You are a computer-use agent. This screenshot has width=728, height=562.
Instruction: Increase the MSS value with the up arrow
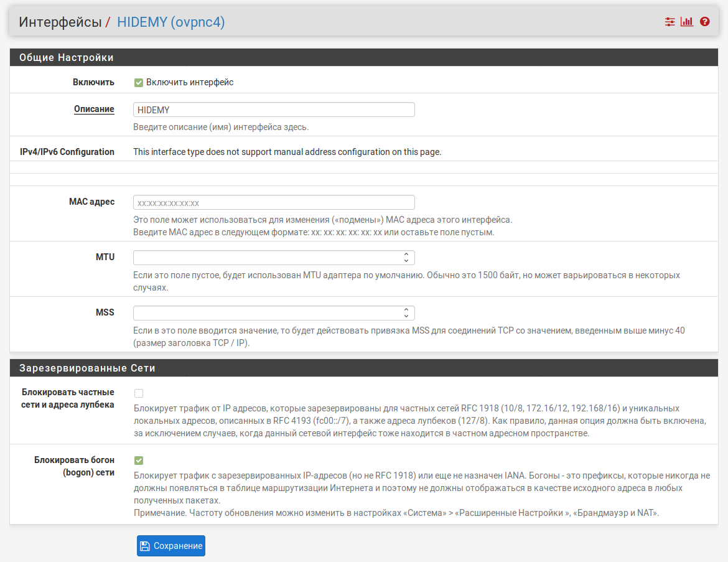(x=406, y=309)
